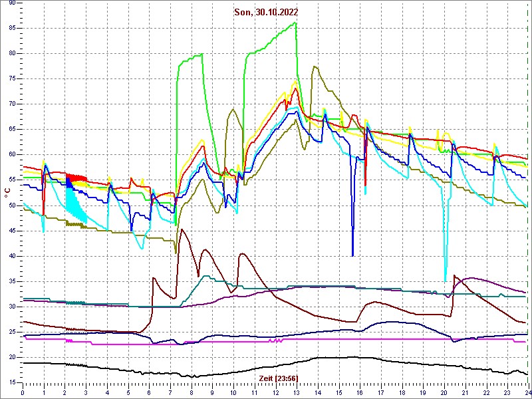The width and height of the screenshot is (532, 399).
Task: Select the 75 label on temperature axis
Action: (x=12, y=79)
